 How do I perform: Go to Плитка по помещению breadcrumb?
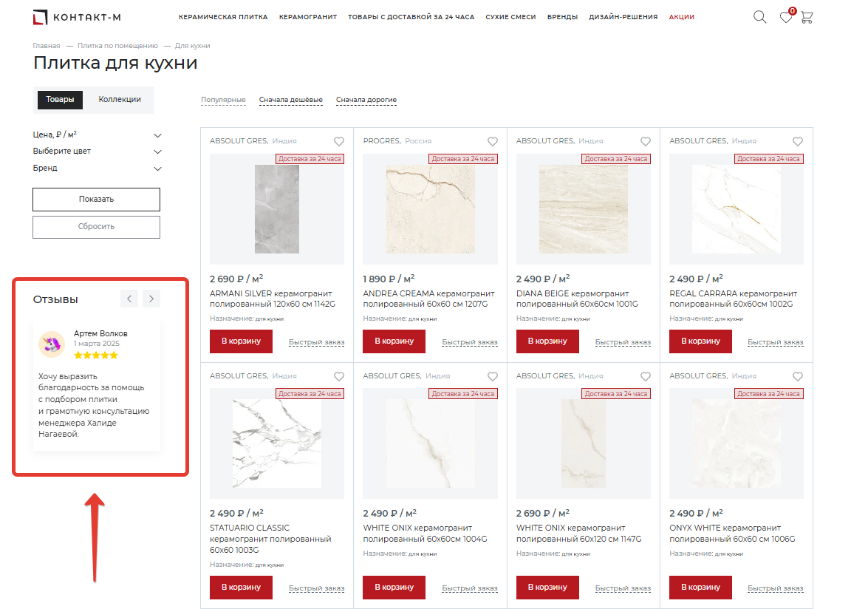point(117,46)
